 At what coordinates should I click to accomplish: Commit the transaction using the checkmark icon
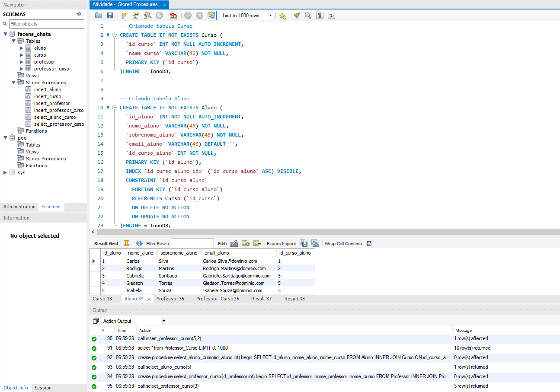[x=187, y=15]
